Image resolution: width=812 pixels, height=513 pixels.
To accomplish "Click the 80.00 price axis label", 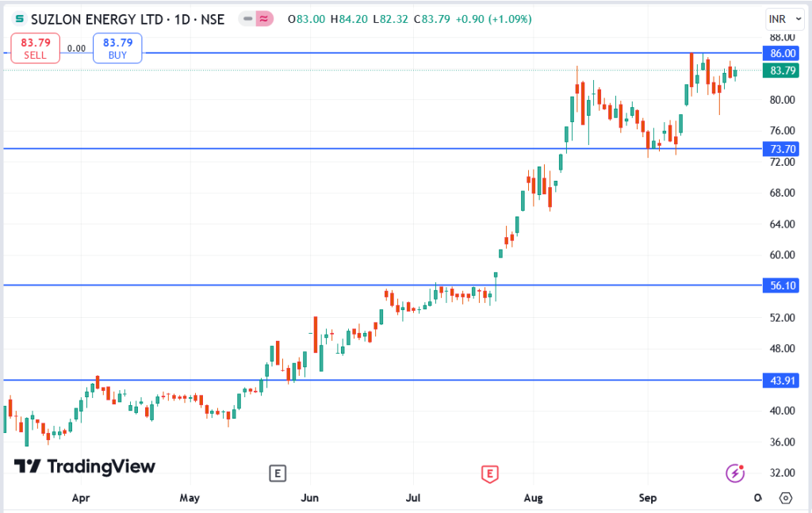I will 782,99.
